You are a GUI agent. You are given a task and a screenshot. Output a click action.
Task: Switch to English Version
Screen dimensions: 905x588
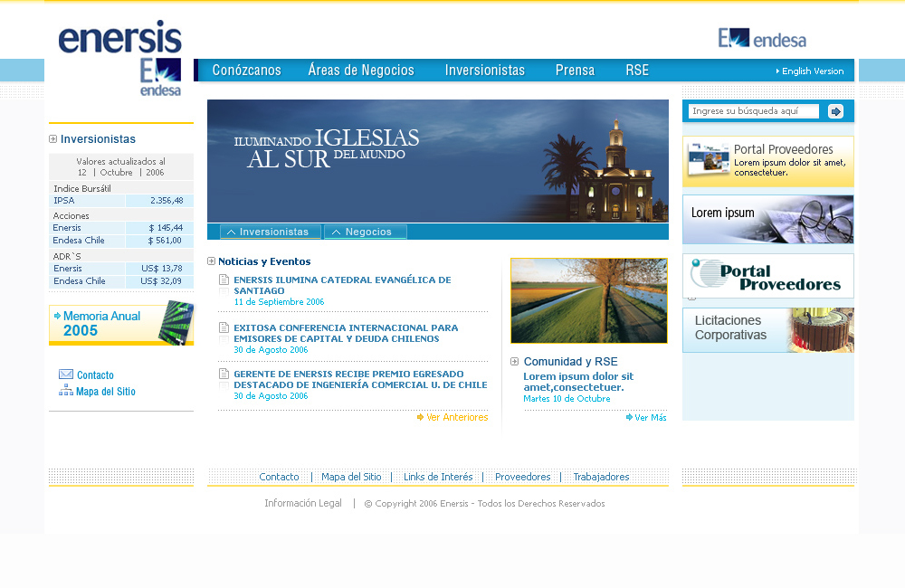point(811,71)
